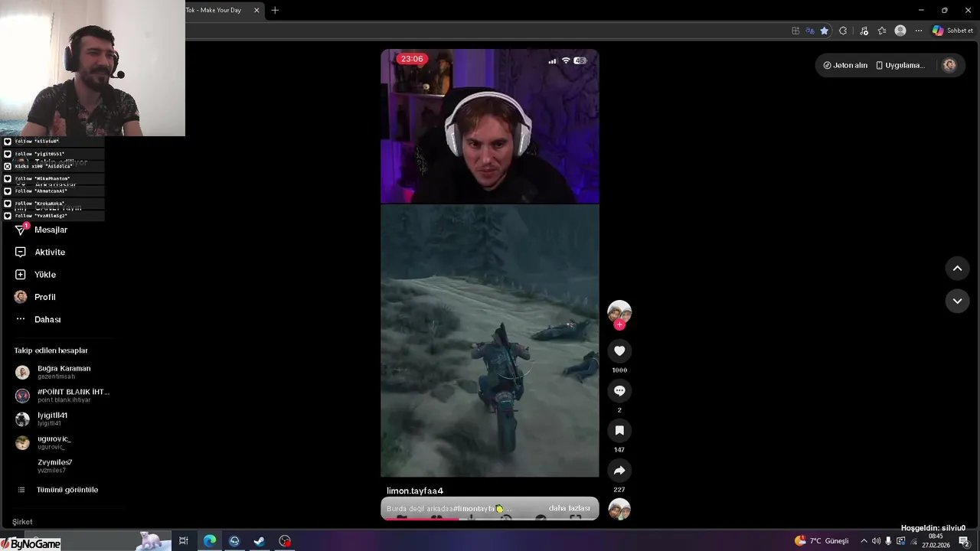980x551 pixels.
Task: Click the Uygulama... get app button
Action: 900,65
